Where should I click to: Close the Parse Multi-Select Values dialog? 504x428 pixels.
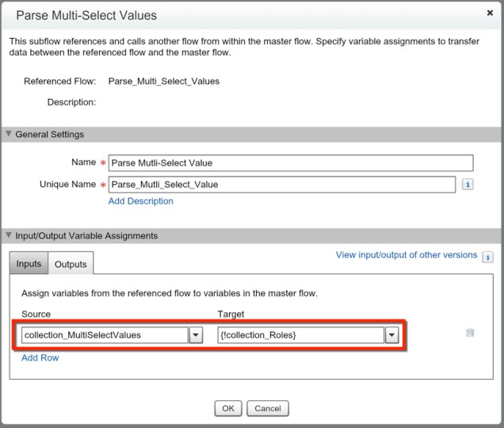pyautogui.click(x=489, y=13)
